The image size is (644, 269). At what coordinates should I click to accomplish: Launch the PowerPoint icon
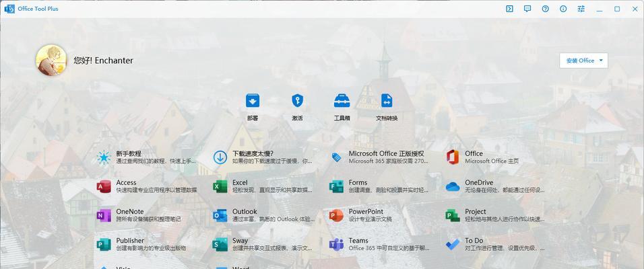pos(336,215)
